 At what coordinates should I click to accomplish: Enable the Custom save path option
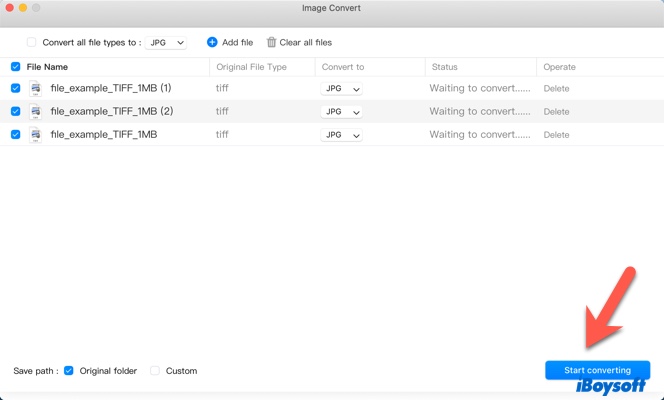click(155, 371)
